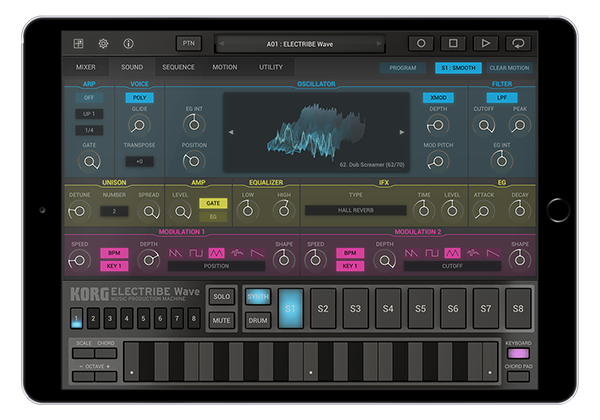Enable the CHORD PAD mode button
600x420 pixels.
(x=518, y=377)
